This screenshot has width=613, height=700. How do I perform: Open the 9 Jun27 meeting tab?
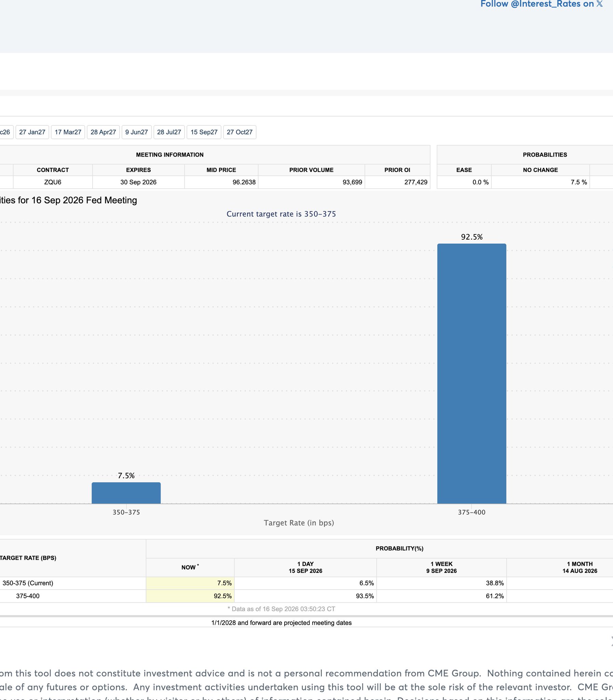pos(136,132)
